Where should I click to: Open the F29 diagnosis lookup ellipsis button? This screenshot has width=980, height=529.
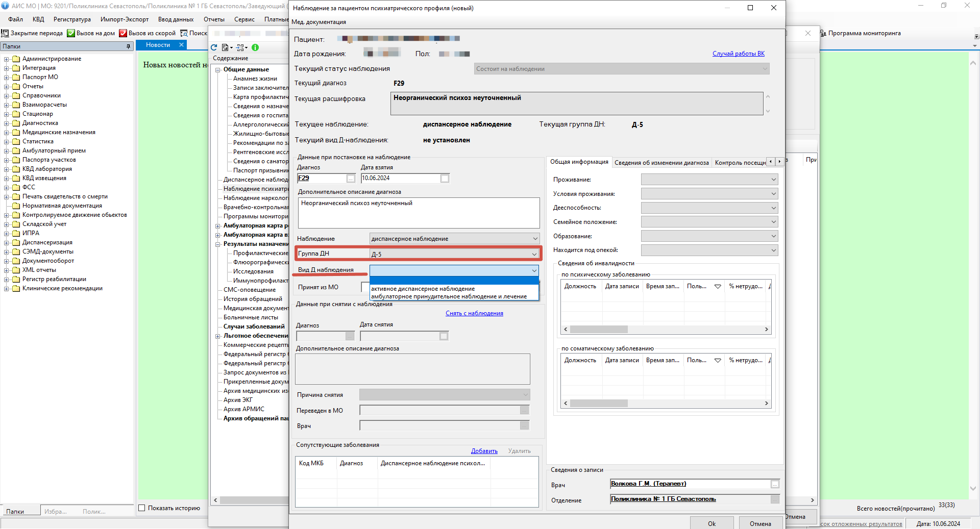click(x=351, y=179)
